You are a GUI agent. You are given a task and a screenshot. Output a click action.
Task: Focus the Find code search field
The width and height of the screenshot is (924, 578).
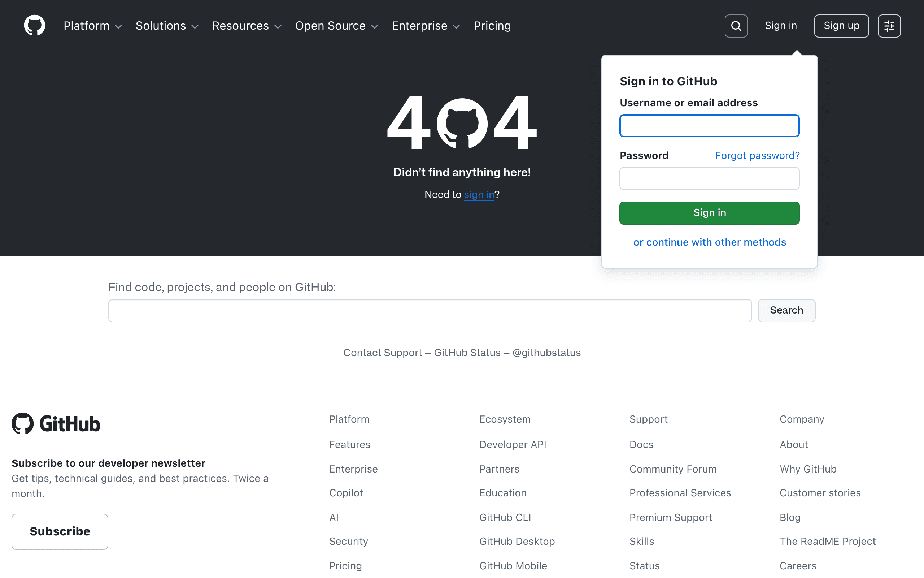point(430,311)
